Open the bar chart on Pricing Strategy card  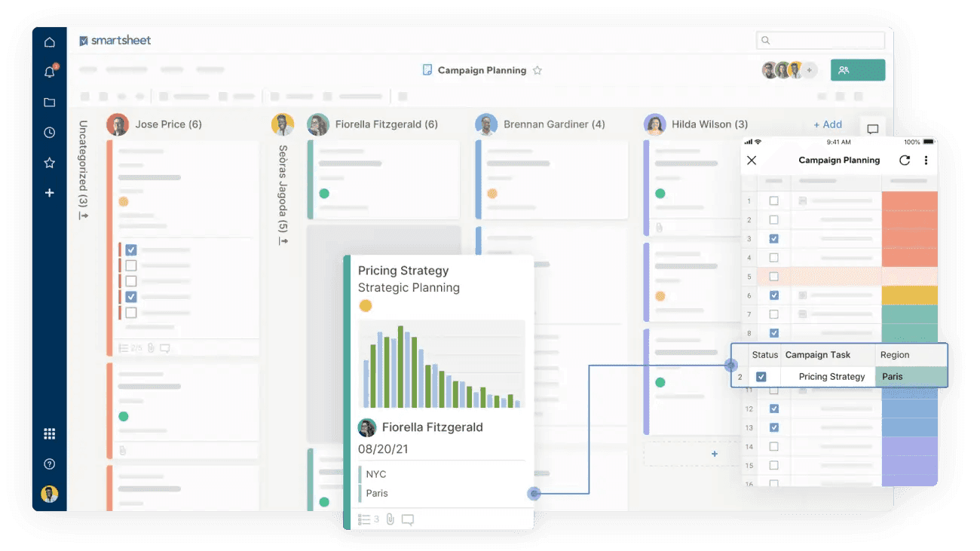click(x=442, y=365)
